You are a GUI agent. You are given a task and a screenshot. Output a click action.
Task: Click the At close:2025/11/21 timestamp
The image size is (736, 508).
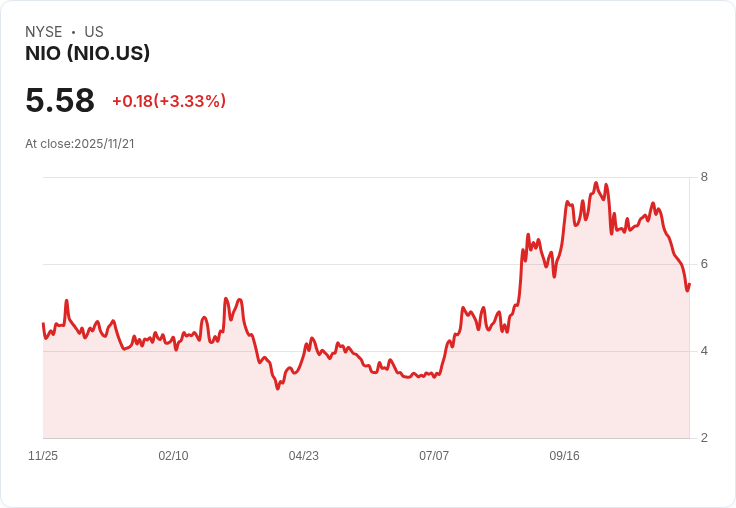pos(80,144)
